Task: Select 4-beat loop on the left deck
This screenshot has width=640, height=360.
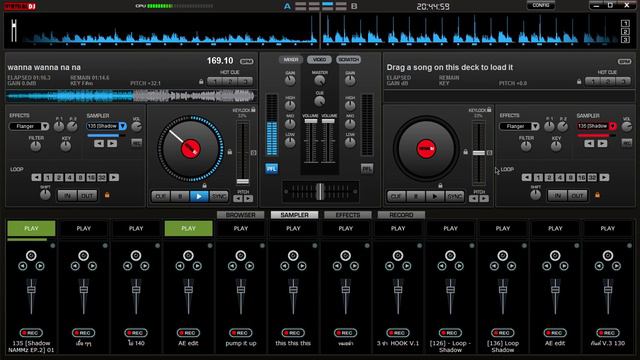Action: coord(69,178)
